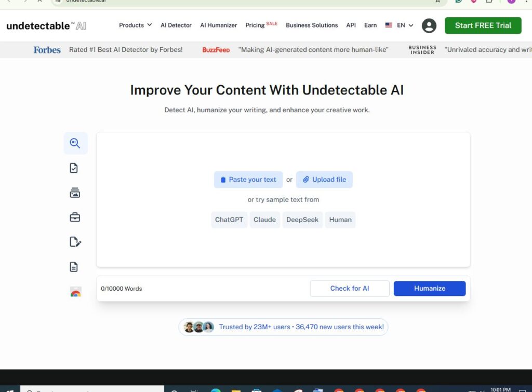Screen dimensions: 532x392
Task: Open the AI Detector nav item
Action: tap(176, 25)
